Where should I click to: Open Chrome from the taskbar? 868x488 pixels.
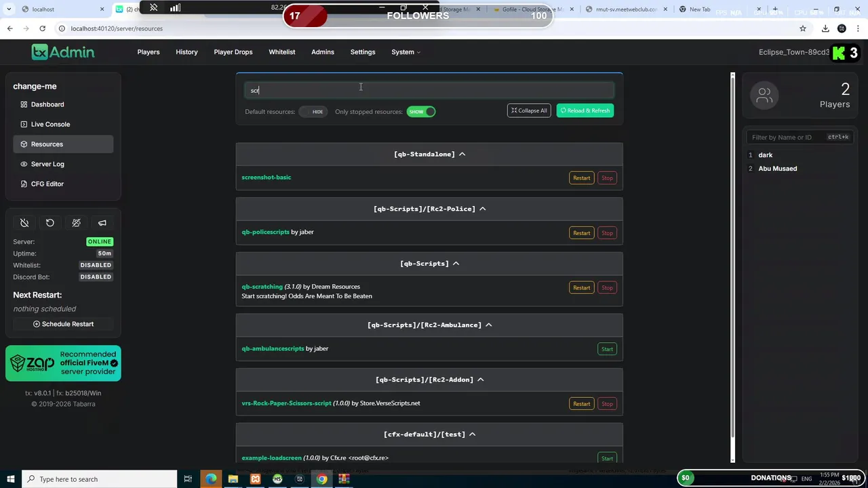click(321, 479)
